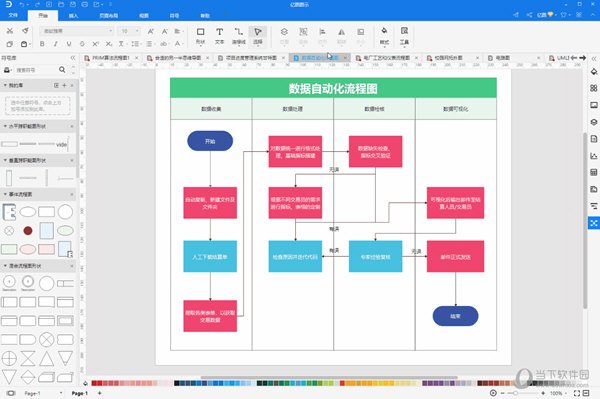Click the Share icon in title area
The height and width of the screenshot is (399, 600).
click(x=529, y=15)
